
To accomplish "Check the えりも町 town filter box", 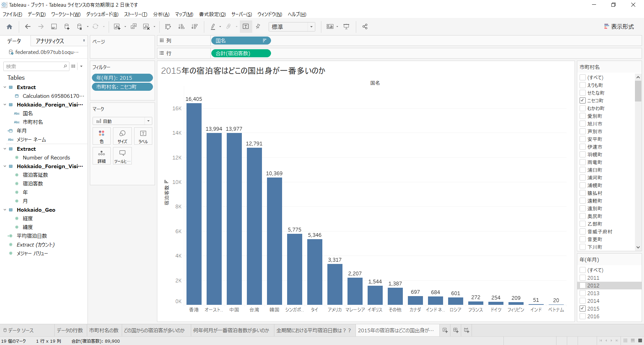I will 583,85.
